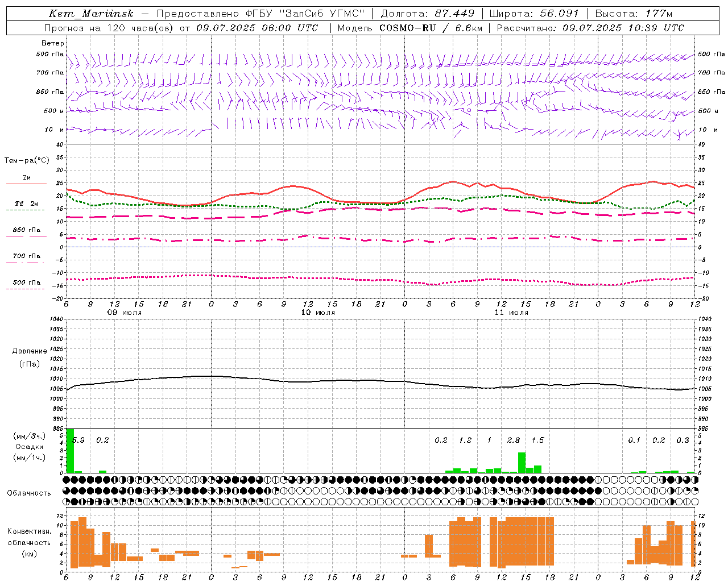Click the Конвективн. convective cloud label
Image resolution: width=728 pixels, height=582 pixels.
click(x=30, y=531)
